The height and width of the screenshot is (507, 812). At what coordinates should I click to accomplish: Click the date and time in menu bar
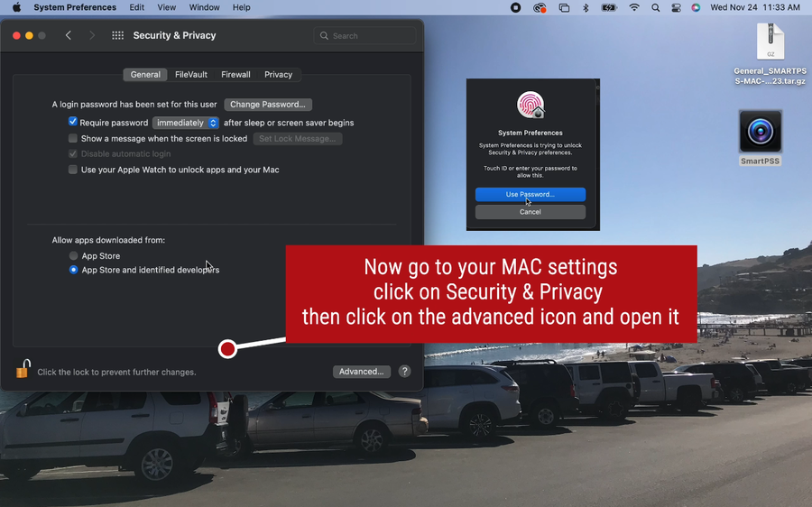[755, 7]
